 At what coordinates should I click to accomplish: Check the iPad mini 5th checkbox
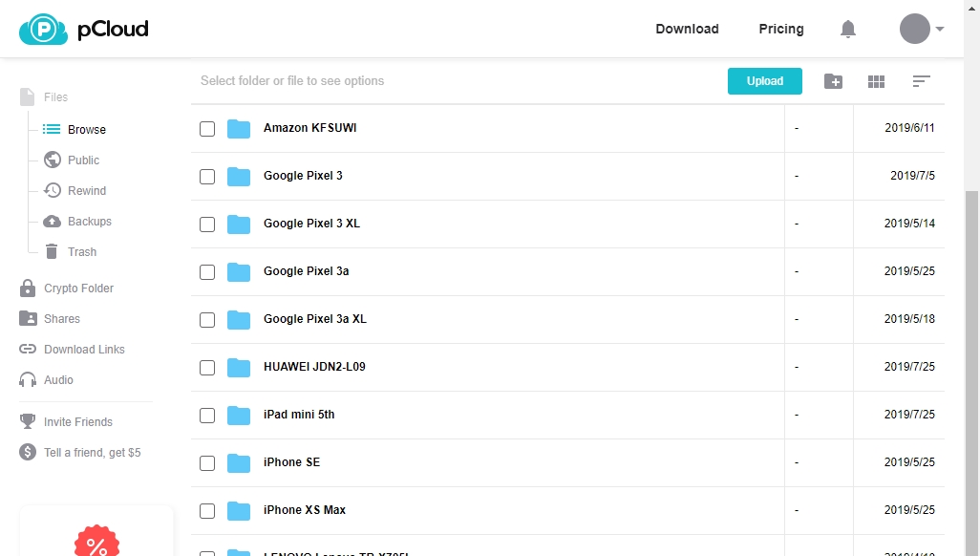pos(207,416)
